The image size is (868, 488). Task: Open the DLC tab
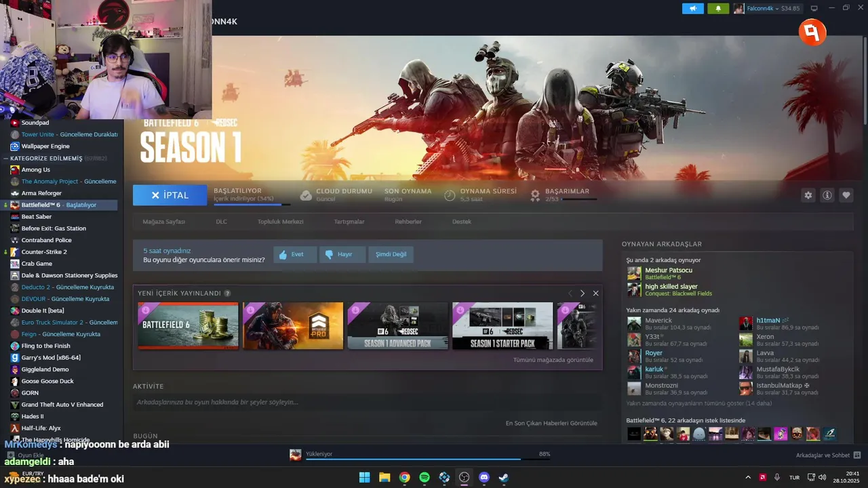221,222
